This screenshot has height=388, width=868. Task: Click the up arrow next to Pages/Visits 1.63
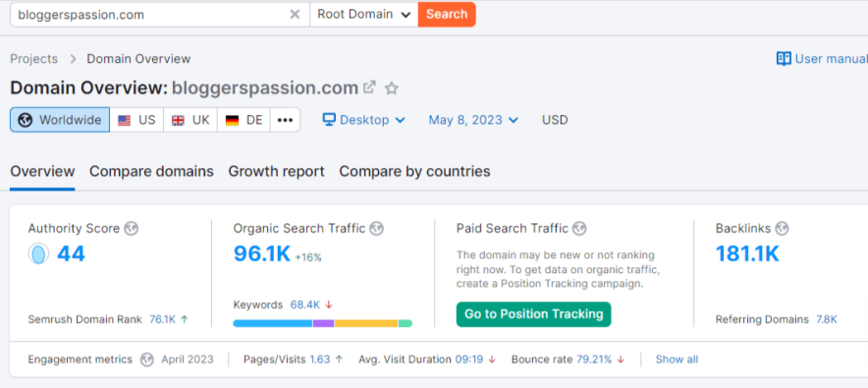pos(339,360)
